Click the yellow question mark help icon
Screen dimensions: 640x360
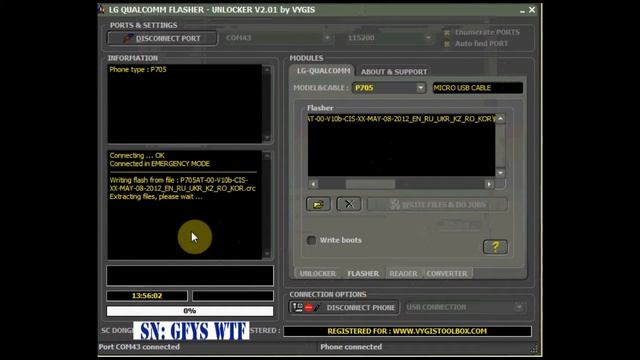tap(495, 247)
